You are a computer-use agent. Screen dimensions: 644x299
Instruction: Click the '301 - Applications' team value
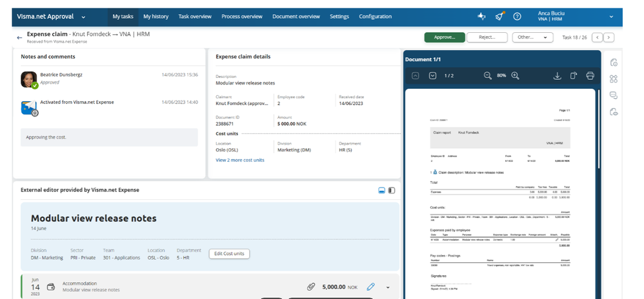[x=121, y=258]
